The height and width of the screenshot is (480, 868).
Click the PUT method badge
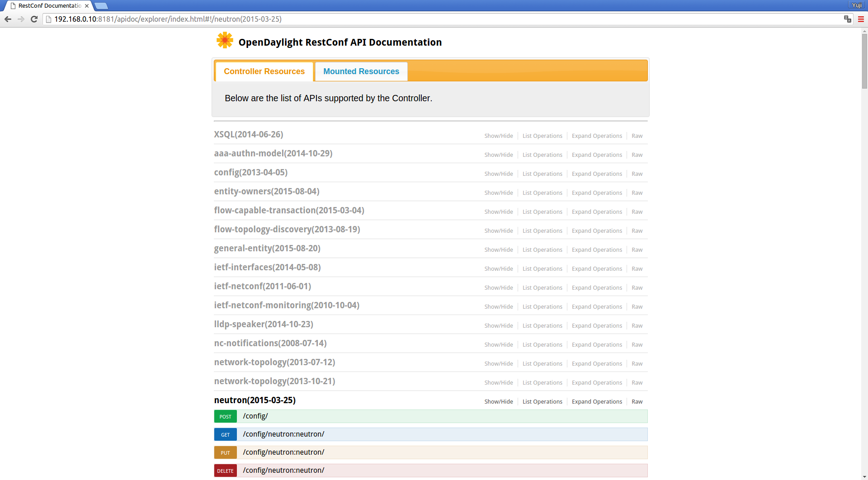pyautogui.click(x=226, y=452)
